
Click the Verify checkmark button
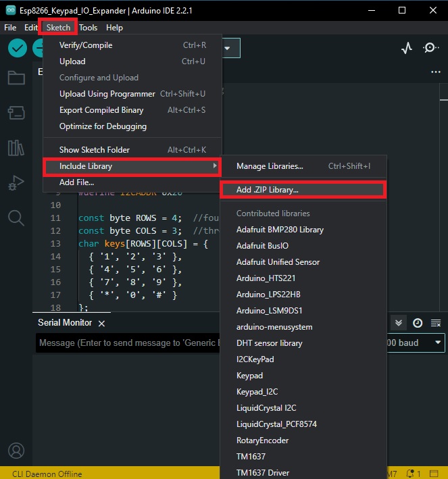click(x=18, y=48)
